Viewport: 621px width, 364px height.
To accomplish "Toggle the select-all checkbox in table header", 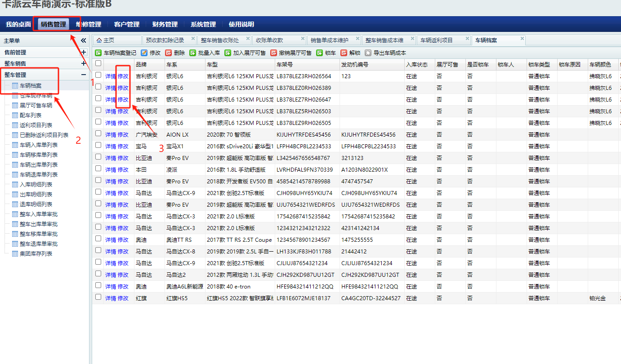I will click(x=98, y=64).
